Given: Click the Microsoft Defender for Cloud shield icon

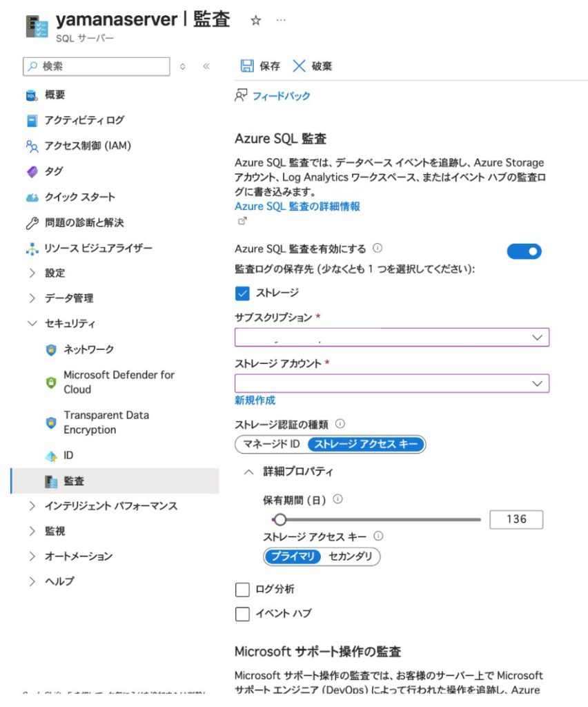Looking at the screenshot, I should point(51,382).
